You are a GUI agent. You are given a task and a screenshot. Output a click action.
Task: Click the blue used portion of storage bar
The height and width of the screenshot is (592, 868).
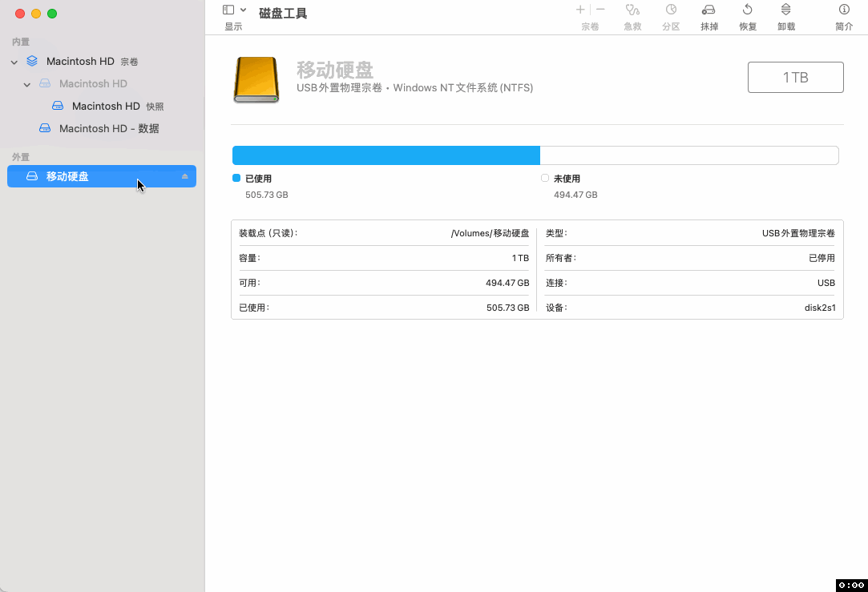coord(386,155)
